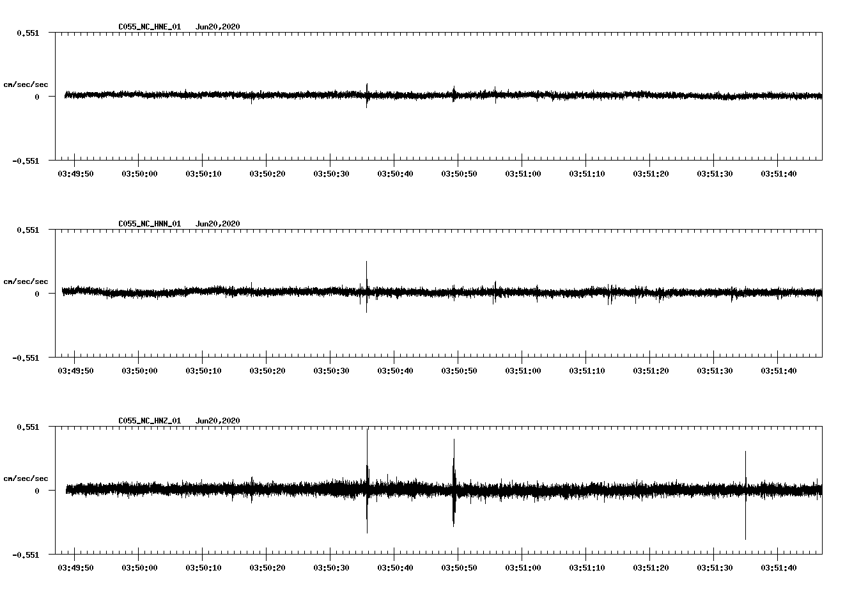This screenshot has width=868, height=591.
Task: Click the 03:51:30 time label under HNN plot
Action: point(715,371)
